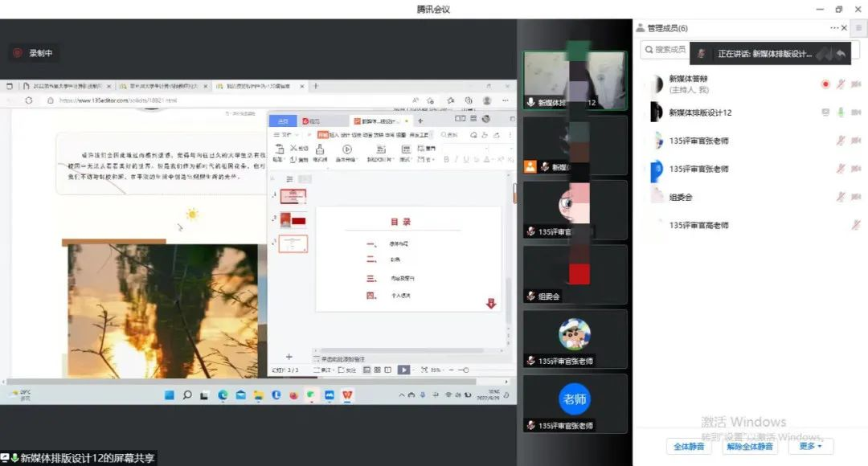
Task: Click refresh icon in shared browser
Action: (x=29, y=100)
